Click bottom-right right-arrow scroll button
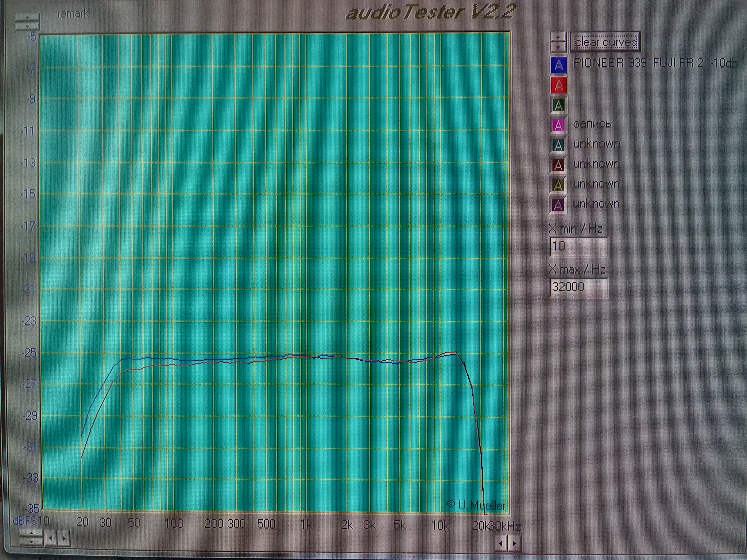747x560 pixels. click(514, 544)
